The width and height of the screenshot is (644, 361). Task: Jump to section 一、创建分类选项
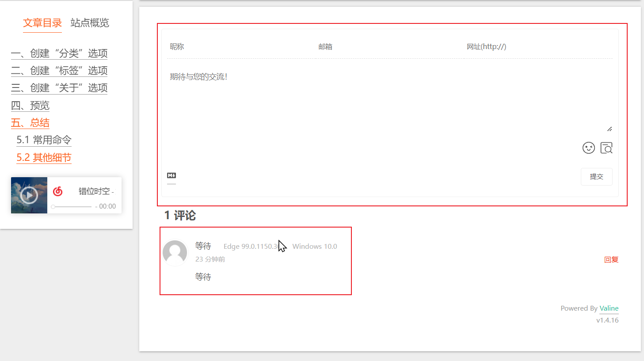59,53
